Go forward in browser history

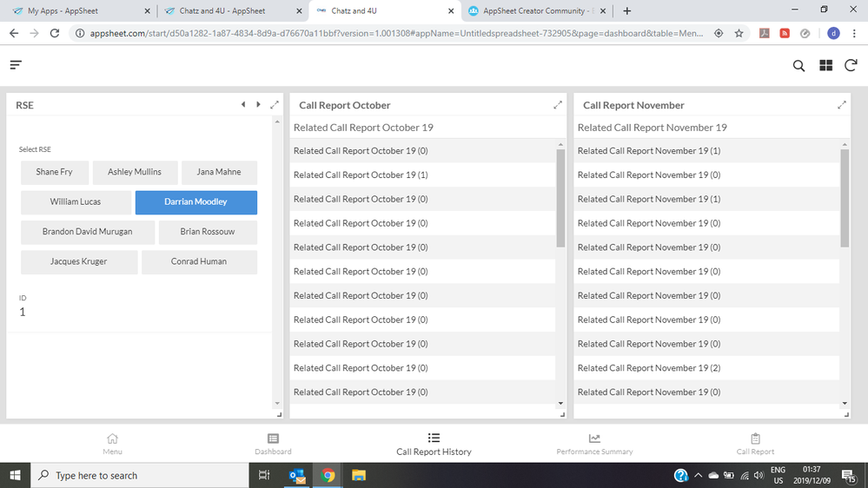click(x=35, y=33)
